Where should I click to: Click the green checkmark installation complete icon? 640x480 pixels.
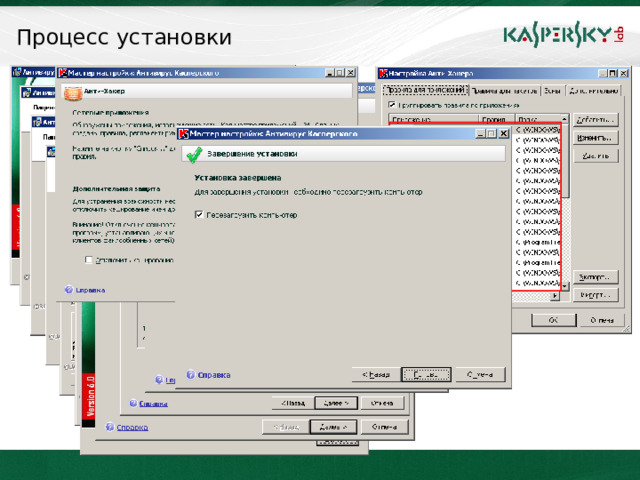194,154
